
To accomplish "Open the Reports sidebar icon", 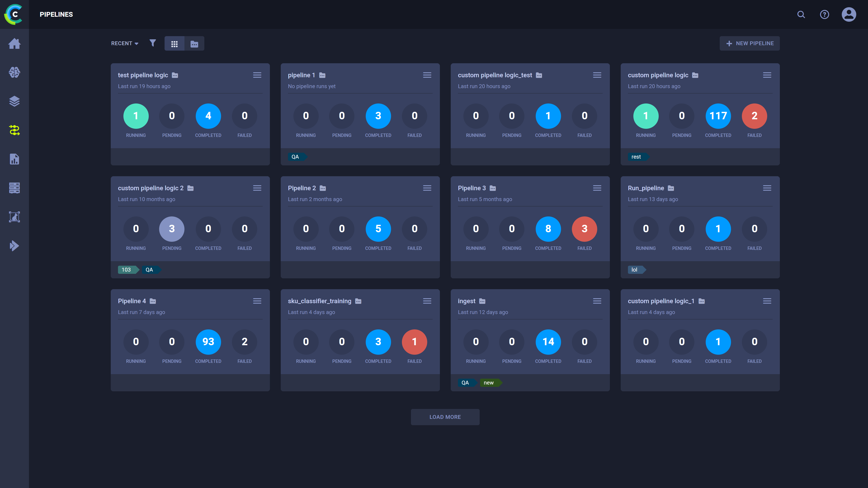I will 14,159.
